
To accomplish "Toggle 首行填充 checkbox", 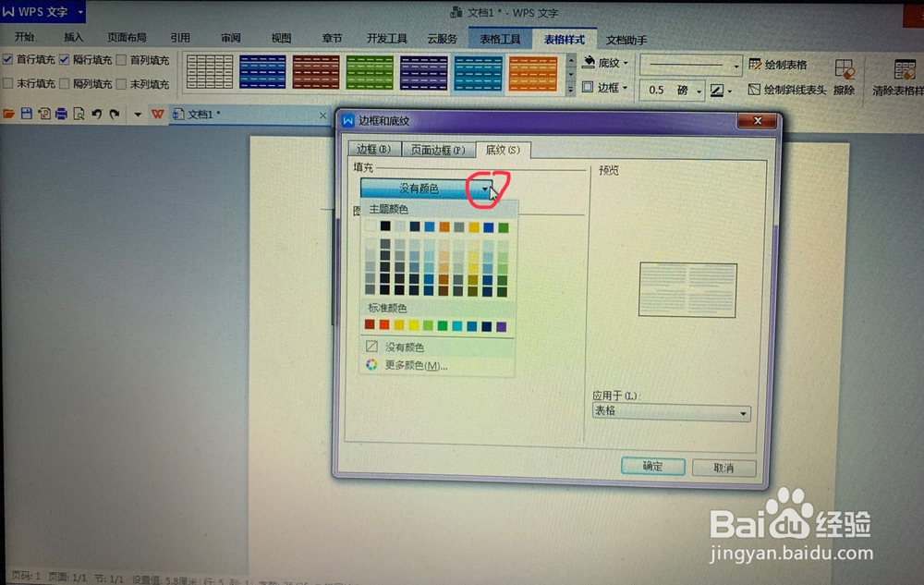I will [x=7, y=59].
